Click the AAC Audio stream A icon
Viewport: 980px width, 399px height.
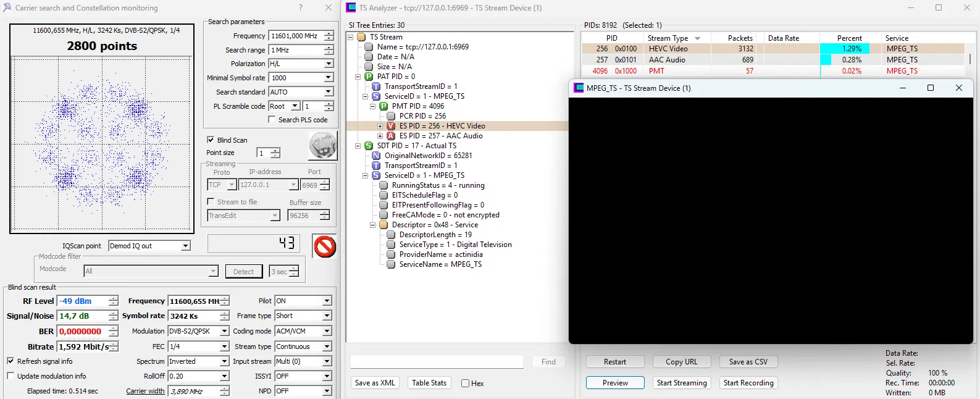tap(391, 136)
